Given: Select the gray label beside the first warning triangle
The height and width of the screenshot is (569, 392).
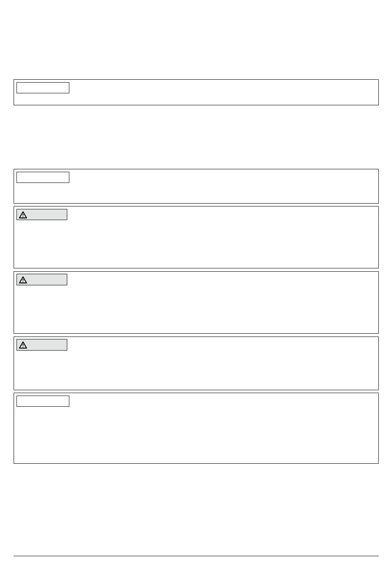Looking at the screenshot, I should 42,215.
